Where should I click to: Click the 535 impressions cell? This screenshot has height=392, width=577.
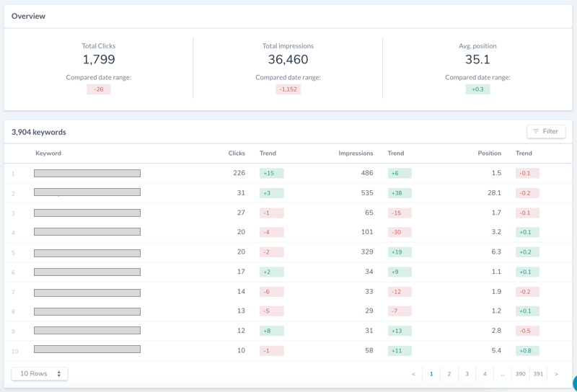coord(367,192)
